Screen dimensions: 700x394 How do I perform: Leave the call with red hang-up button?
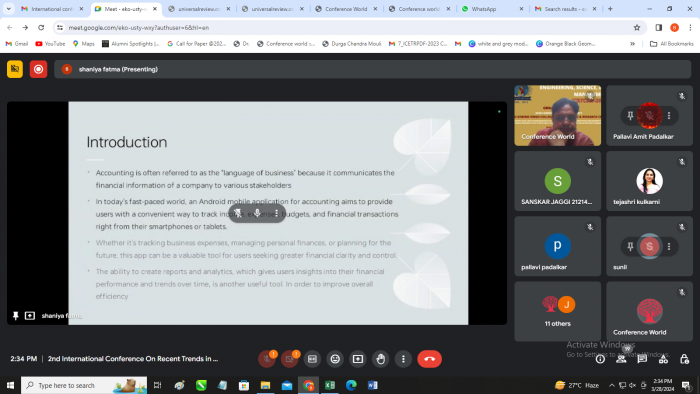[x=429, y=359]
